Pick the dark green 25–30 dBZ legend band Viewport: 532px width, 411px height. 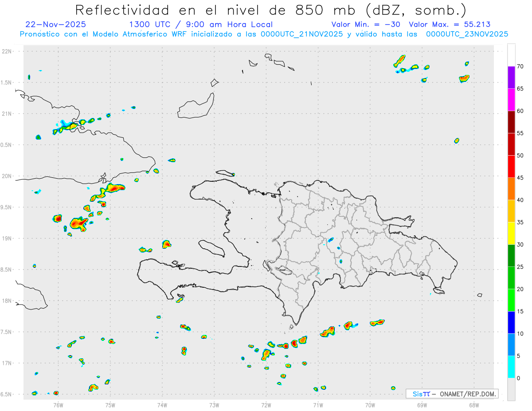pyautogui.click(x=511, y=256)
